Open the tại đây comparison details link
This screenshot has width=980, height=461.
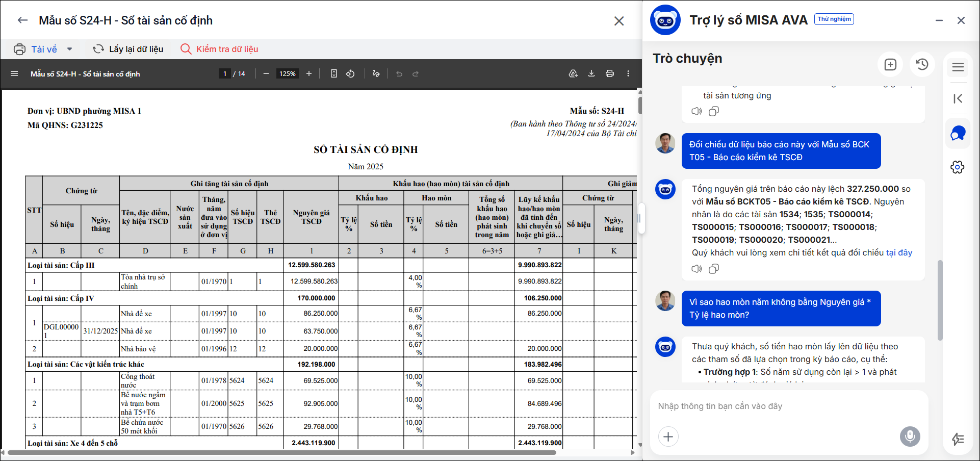[x=899, y=252]
